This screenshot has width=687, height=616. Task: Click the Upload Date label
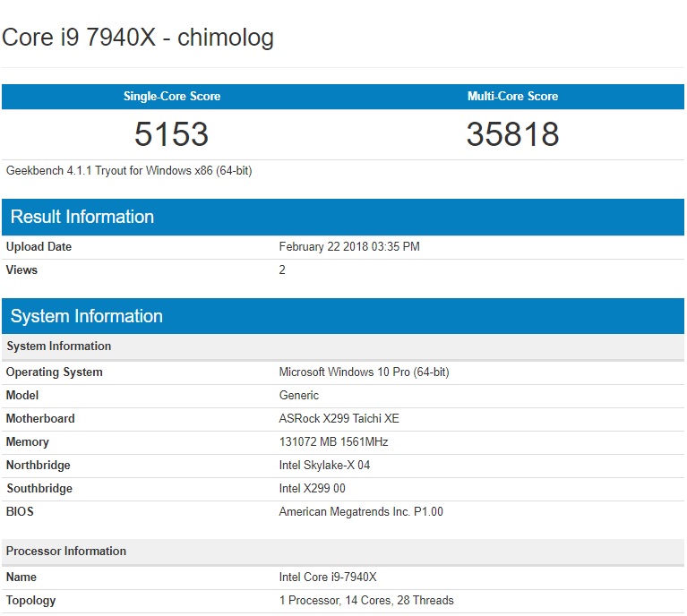coord(39,246)
